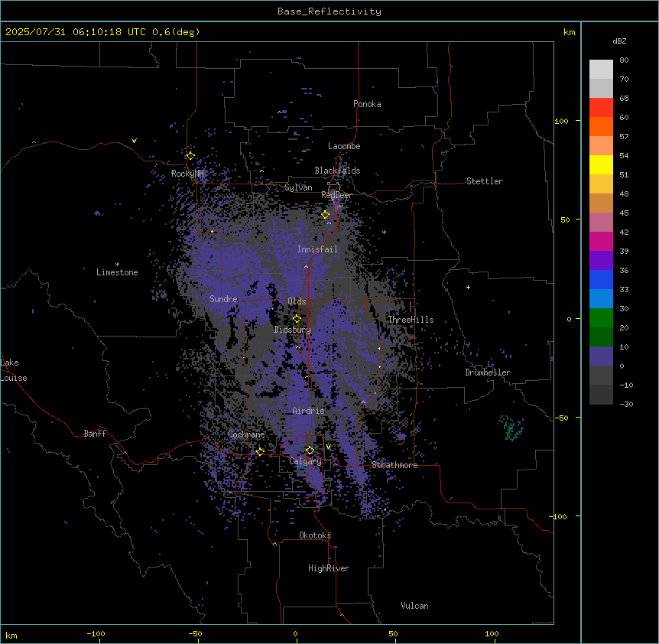
Task: Click the HighRiver label
Action: click(329, 568)
